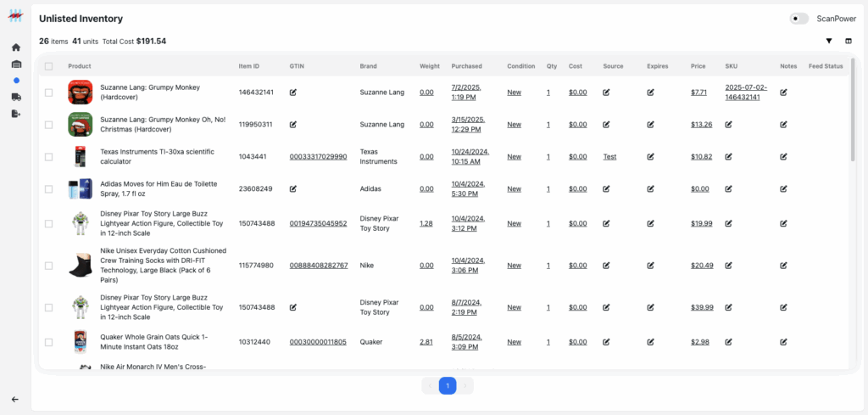Edit GTIN for Buzz Lightyear $39.99 row

pyautogui.click(x=292, y=307)
